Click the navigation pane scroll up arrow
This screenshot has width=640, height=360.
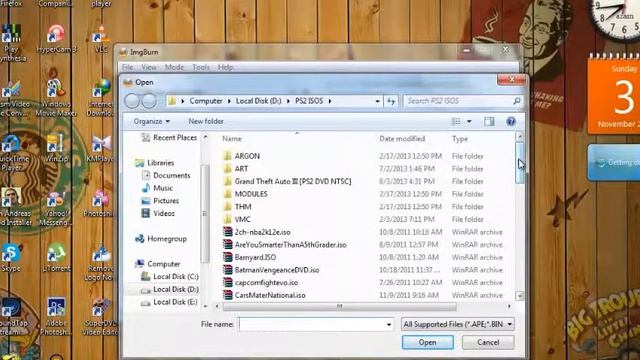205,137
